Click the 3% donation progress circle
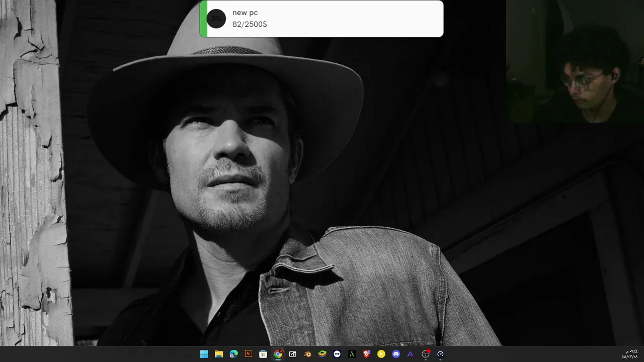The height and width of the screenshot is (362, 644). [216, 19]
